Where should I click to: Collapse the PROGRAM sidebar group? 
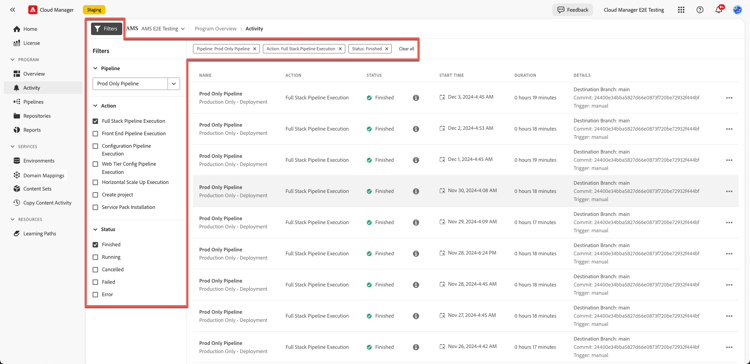point(13,60)
